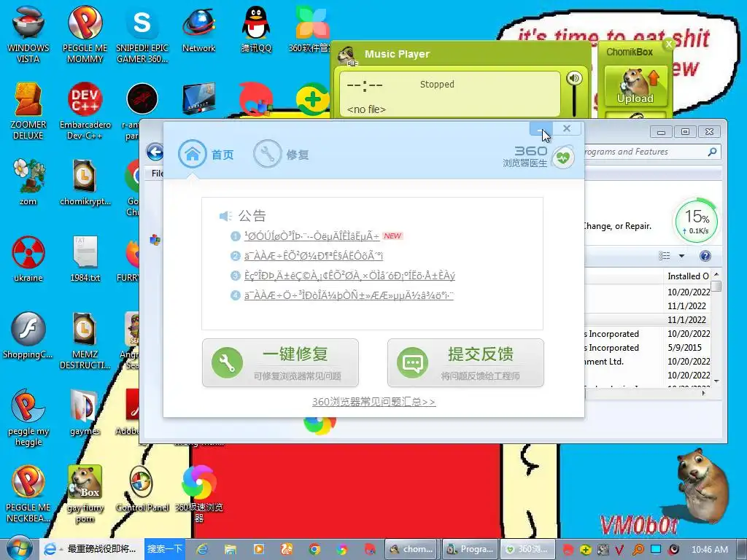Image resolution: width=747 pixels, height=560 pixels.
Task: Open the first announcement link marked NEW
Action: [311, 236]
